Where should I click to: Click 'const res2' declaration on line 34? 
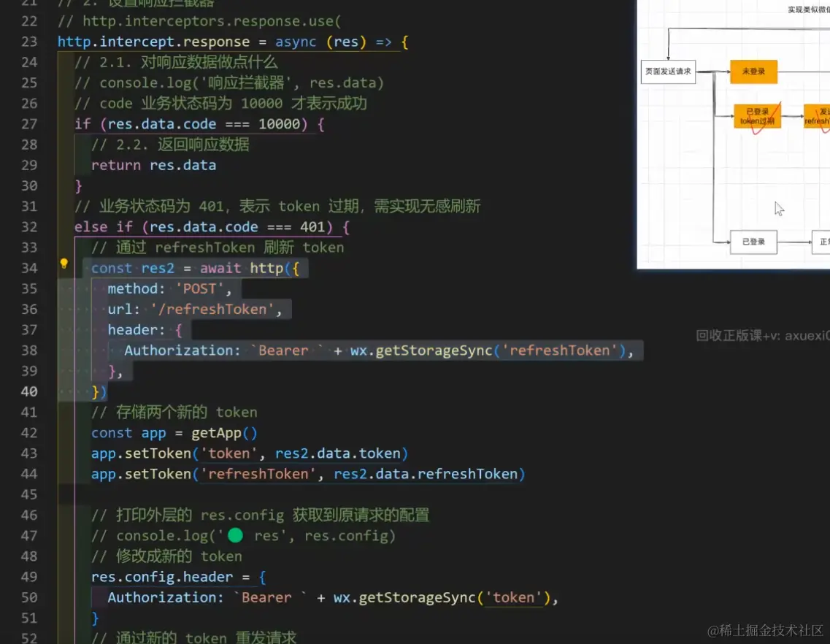coord(132,268)
